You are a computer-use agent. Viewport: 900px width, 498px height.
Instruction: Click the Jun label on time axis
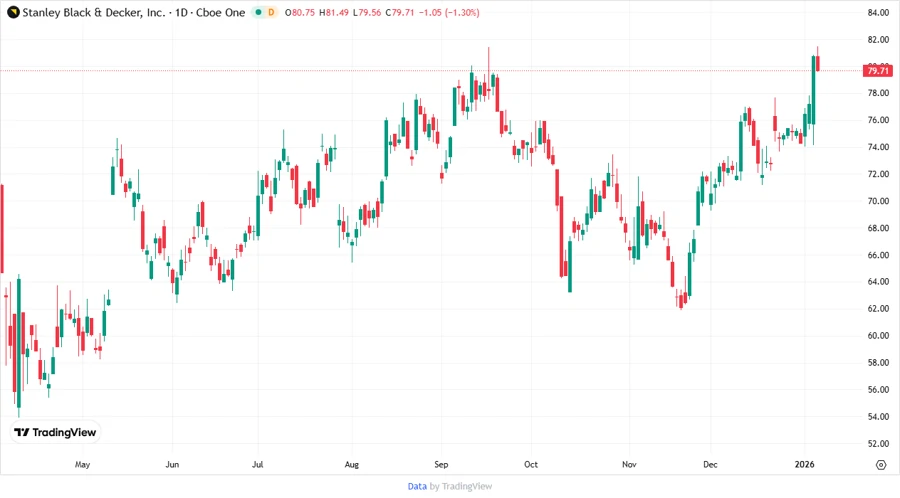tap(172, 465)
